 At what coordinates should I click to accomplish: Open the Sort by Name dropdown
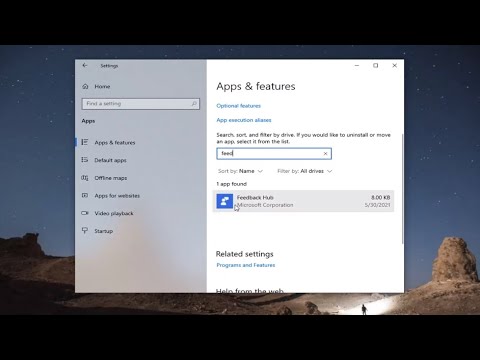tap(240, 171)
